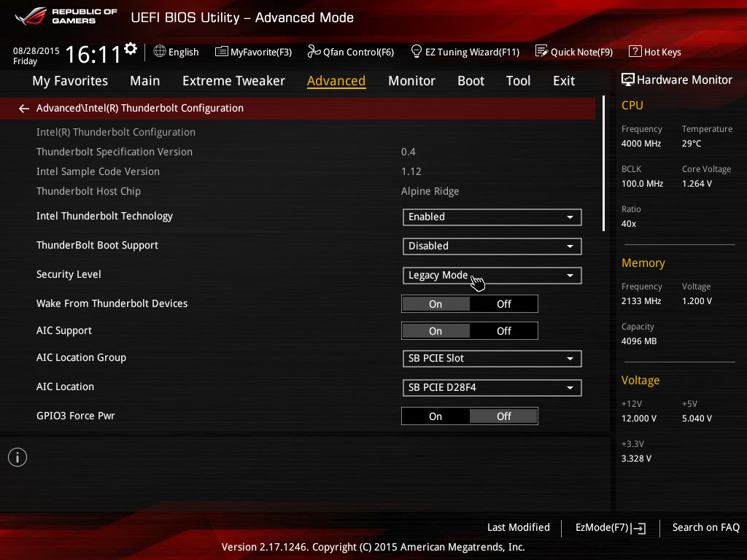Click the Intel Sample Code Version value 1.12
747x560 pixels.
pyautogui.click(x=411, y=171)
